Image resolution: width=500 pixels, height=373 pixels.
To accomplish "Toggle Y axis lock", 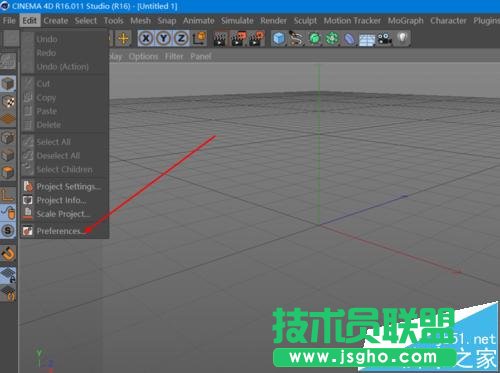I will tap(163, 39).
